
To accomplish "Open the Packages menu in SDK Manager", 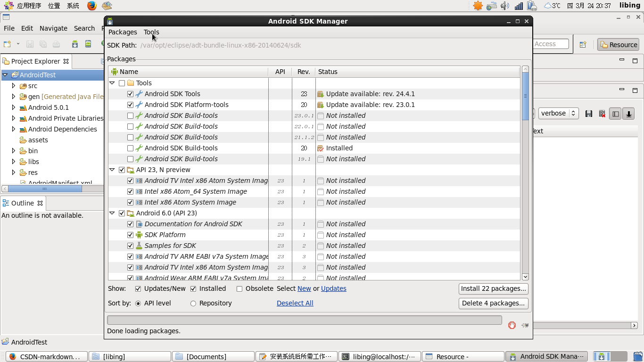I will point(123,32).
